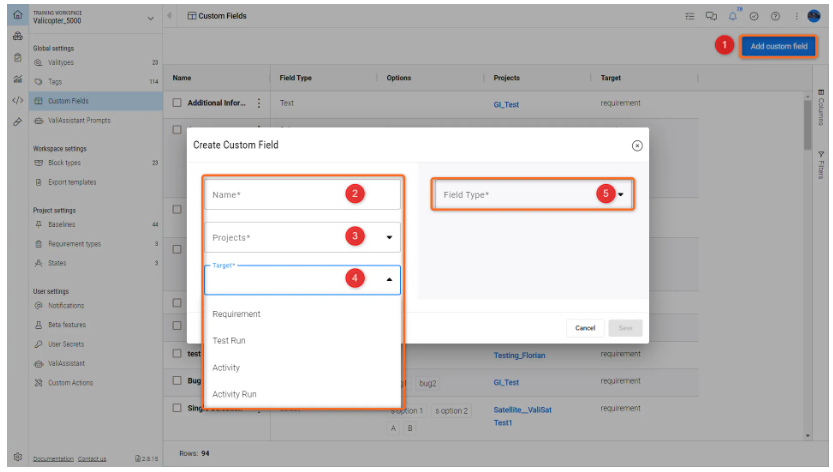Click the help question mark icon
This screenshot has height=472, width=833.
pos(774,16)
